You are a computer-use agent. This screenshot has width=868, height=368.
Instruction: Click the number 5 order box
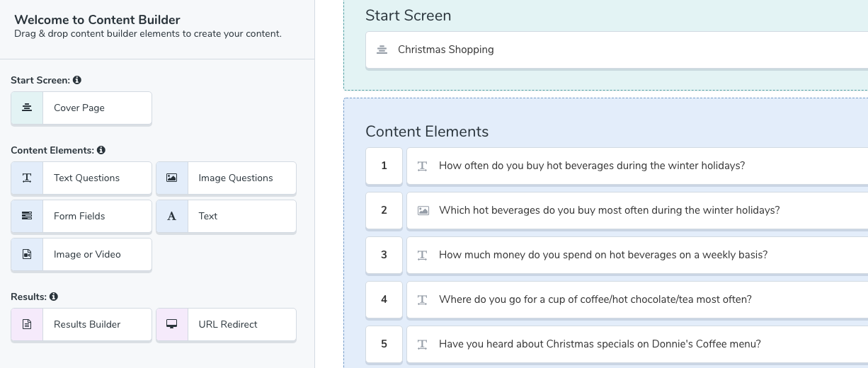384,344
